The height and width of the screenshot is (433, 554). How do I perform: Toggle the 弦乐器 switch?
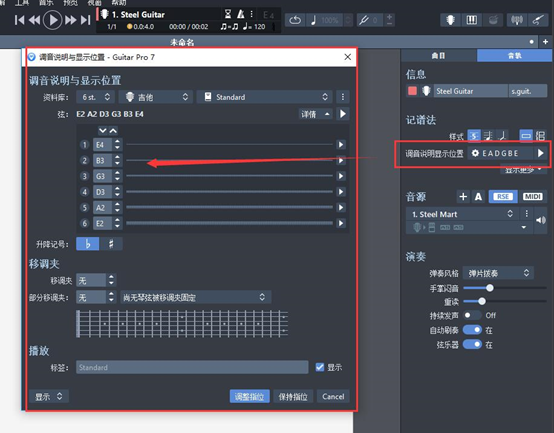[472, 344]
